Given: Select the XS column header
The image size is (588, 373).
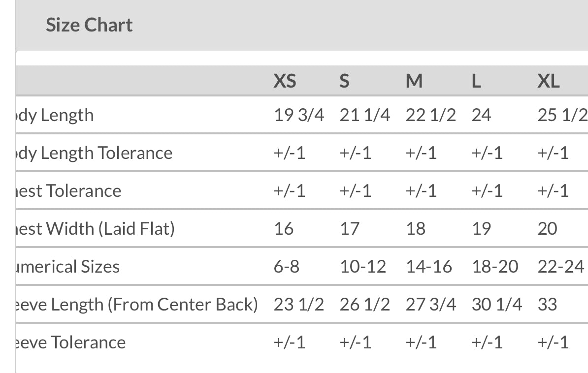Looking at the screenshot, I should click(x=285, y=81).
